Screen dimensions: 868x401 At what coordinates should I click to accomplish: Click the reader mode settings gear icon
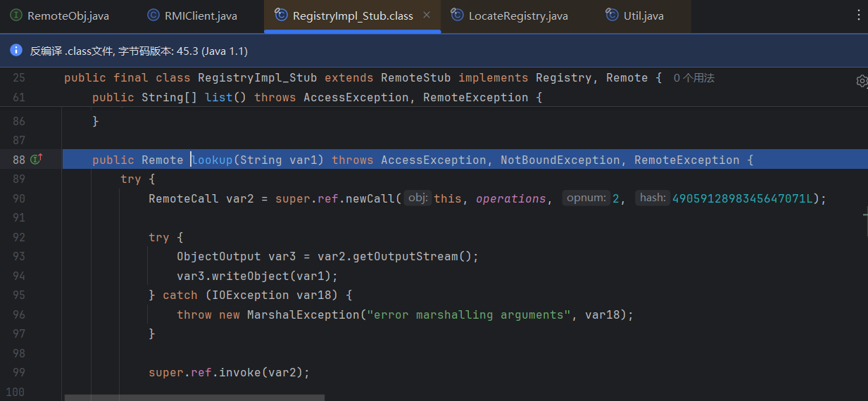click(862, 81)
